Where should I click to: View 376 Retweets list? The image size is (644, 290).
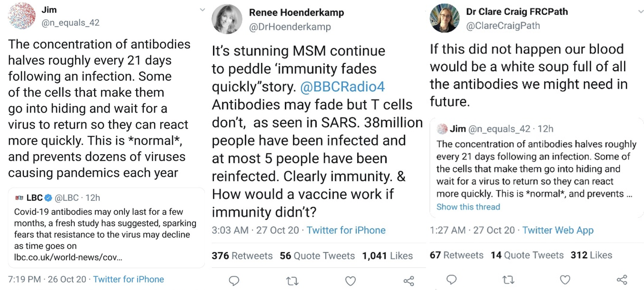point(242,256)
